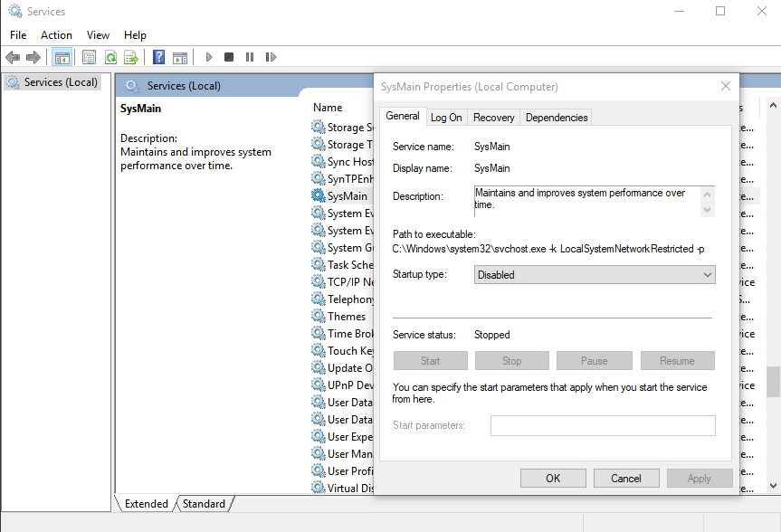Switch to the Log On tab

446,118
